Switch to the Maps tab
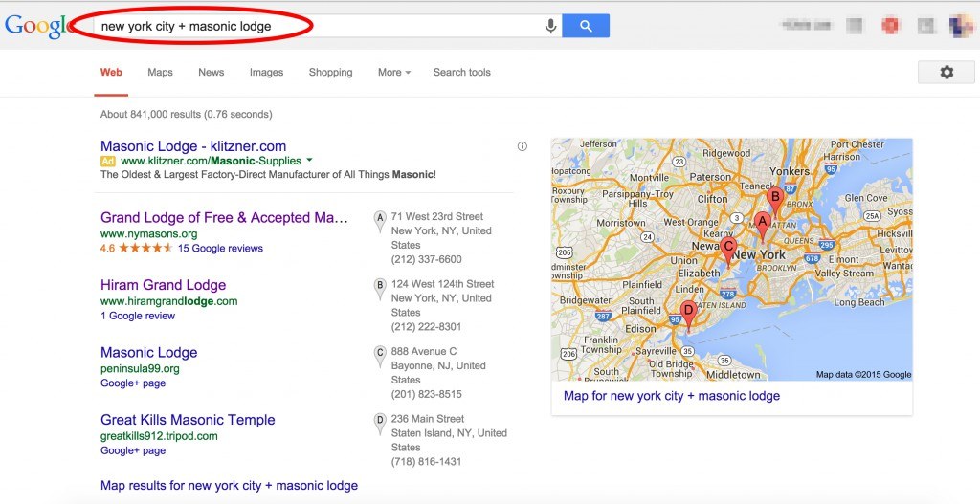The width and height of the screenshot is (980, 504). (x=160, y=72)
